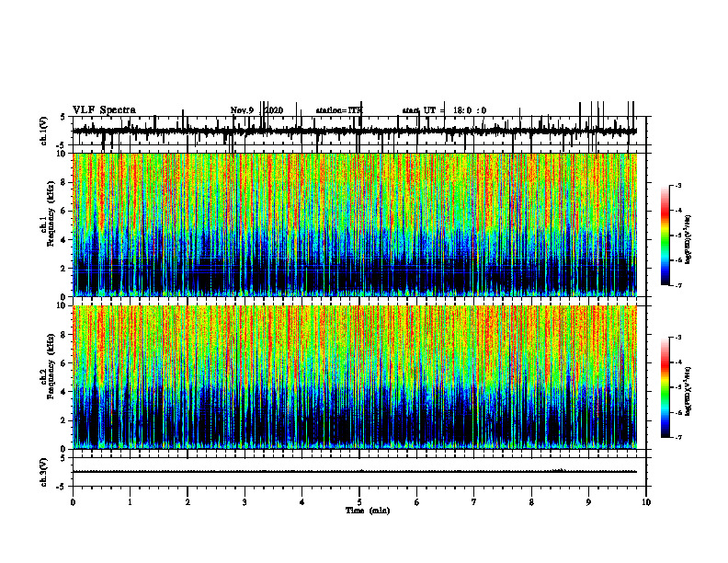Screen dimensions: 728x563
Task: Click the "2" tick on the Time axis
Action: [x=188, y=502]
